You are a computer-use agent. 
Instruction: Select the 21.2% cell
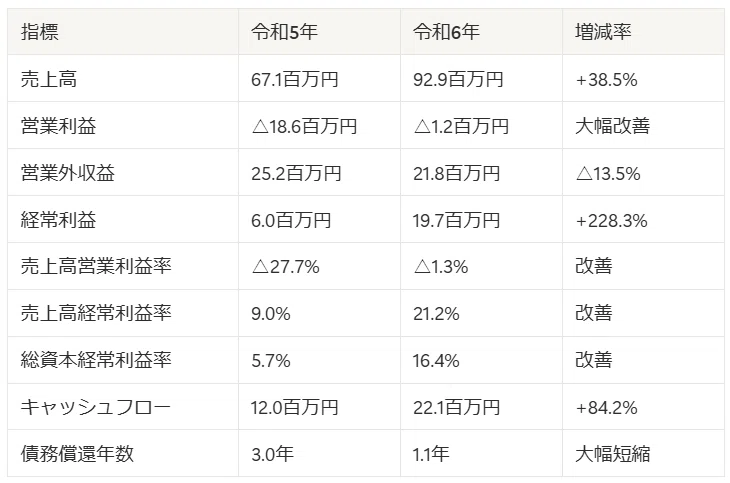click(436, 314)
